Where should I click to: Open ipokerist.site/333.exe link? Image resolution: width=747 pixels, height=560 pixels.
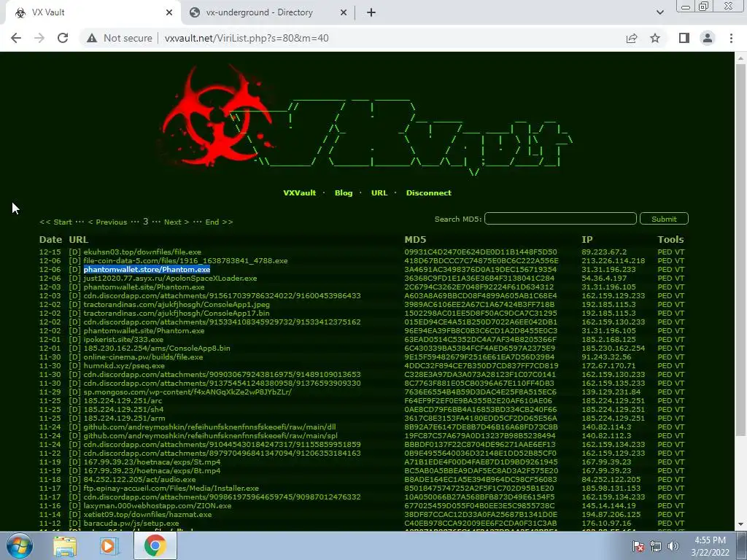point(123,340)
